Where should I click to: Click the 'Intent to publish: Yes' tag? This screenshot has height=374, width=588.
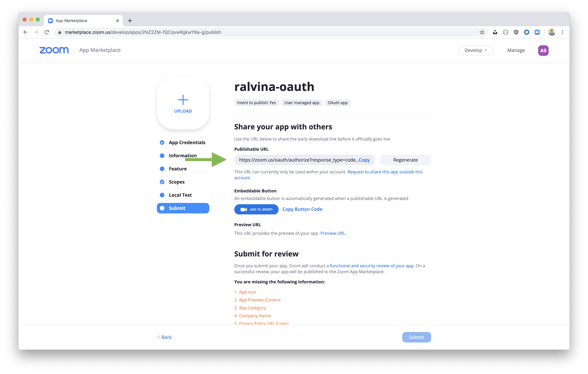click(256, 103)
